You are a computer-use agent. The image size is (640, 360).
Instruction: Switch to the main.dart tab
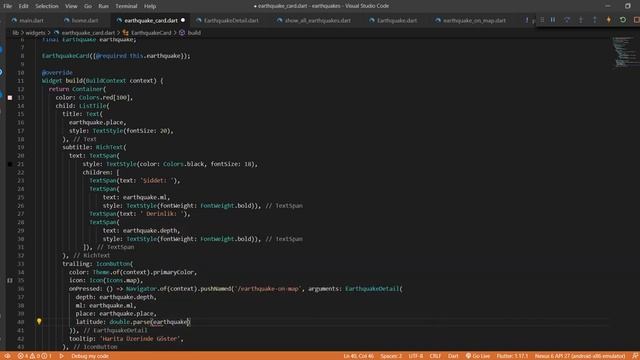(27, 20)
